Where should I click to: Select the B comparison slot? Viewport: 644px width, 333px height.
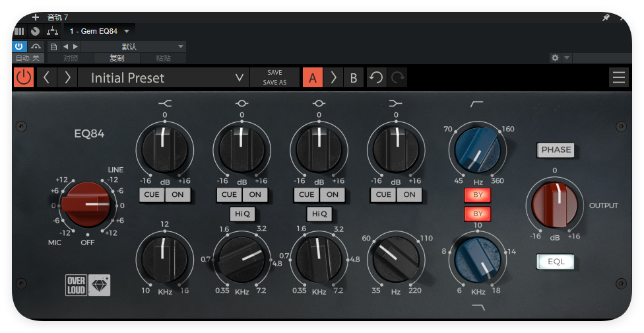tap(353, 77)
